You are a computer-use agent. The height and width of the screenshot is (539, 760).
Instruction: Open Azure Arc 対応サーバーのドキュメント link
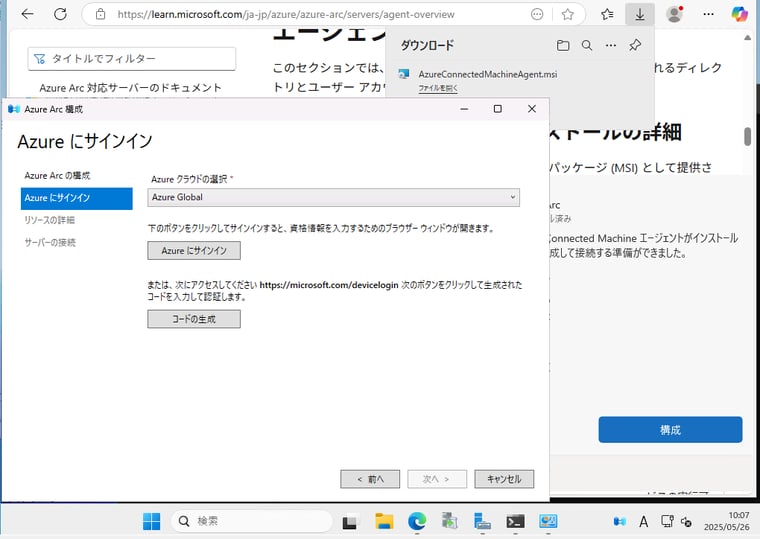point(130,88)
